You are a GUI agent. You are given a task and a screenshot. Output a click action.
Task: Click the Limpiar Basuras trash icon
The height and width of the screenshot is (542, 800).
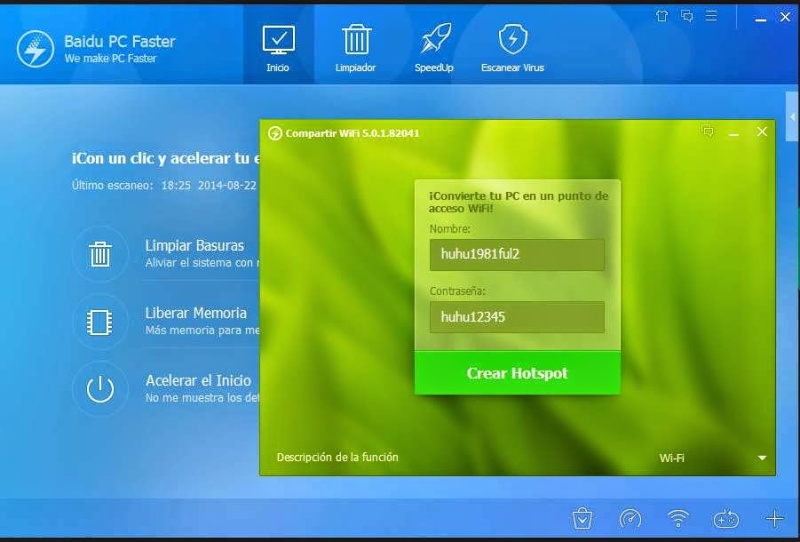100,254
